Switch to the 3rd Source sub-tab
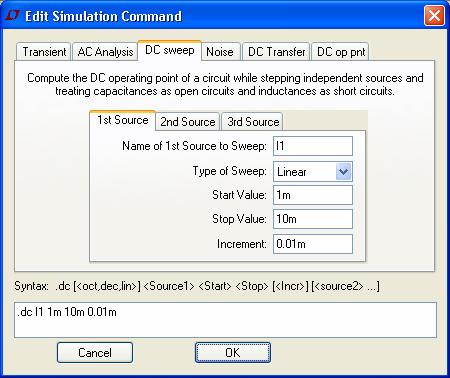Screen dimensions: 450x378 point(253,121)
